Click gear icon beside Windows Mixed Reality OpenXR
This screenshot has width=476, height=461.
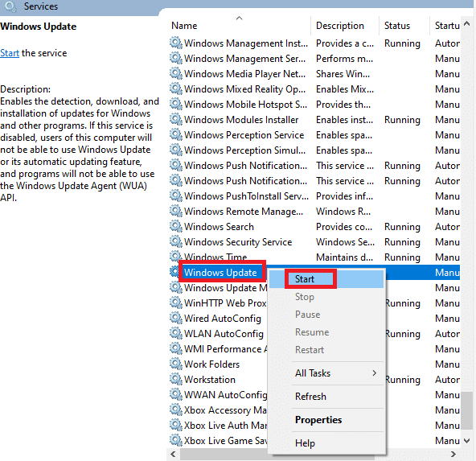tap(176, 88)
